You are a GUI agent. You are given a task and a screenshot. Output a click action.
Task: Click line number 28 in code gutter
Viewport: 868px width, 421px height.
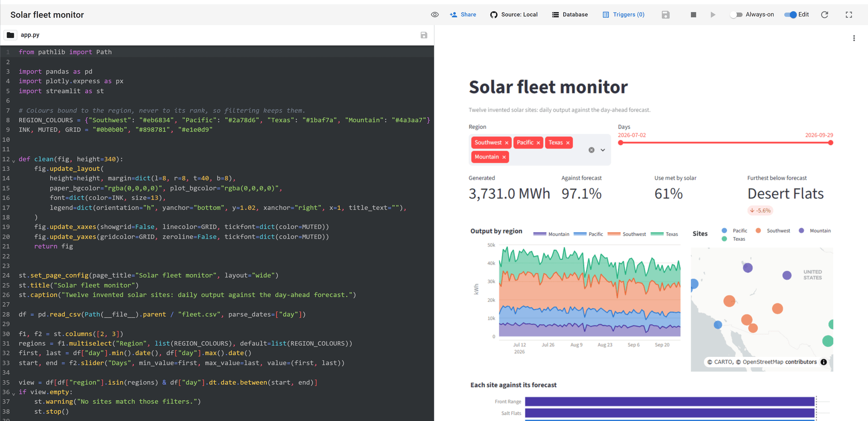(6, 314)
